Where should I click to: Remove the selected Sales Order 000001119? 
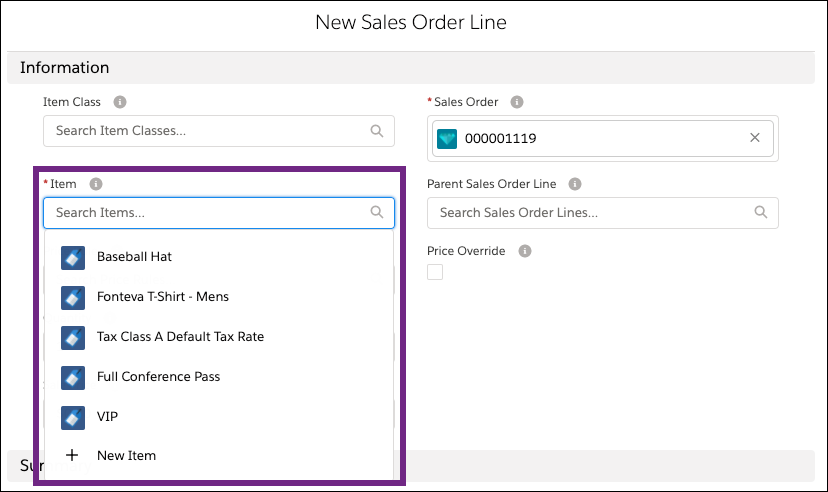(755, 138)
